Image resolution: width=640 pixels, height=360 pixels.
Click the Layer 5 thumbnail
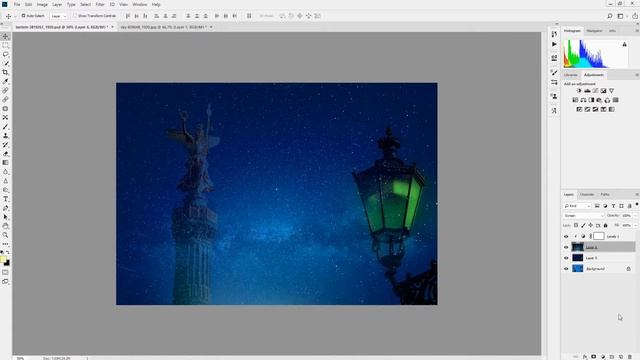click(x=578, y=258)
